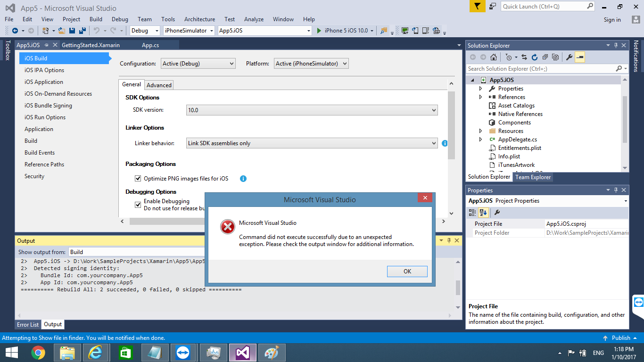Expand the Resources folder node
Viewport: 644px width, 362px height.
[480, 131]
